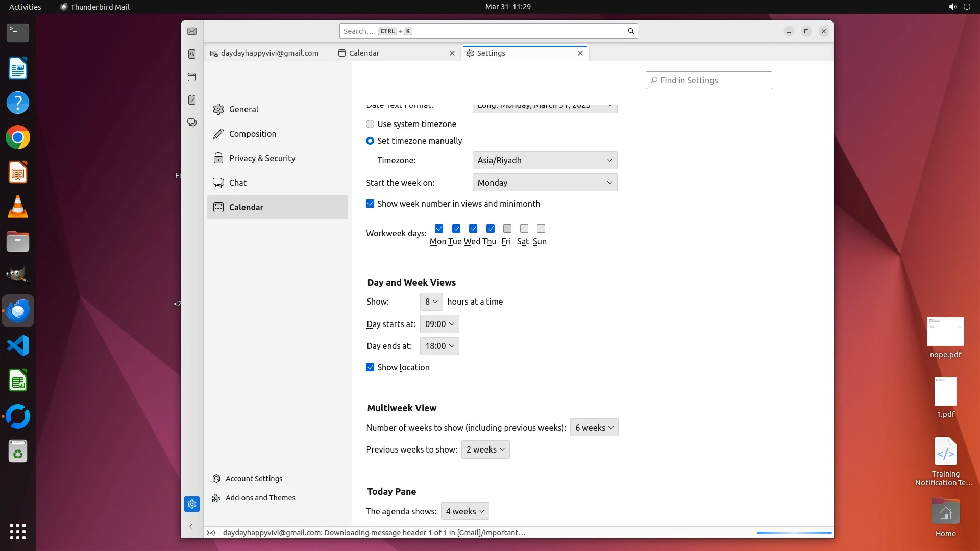Uncheck Show week number in views
The width and height of the screenshot is (980, 551).
tap(370, 204)
